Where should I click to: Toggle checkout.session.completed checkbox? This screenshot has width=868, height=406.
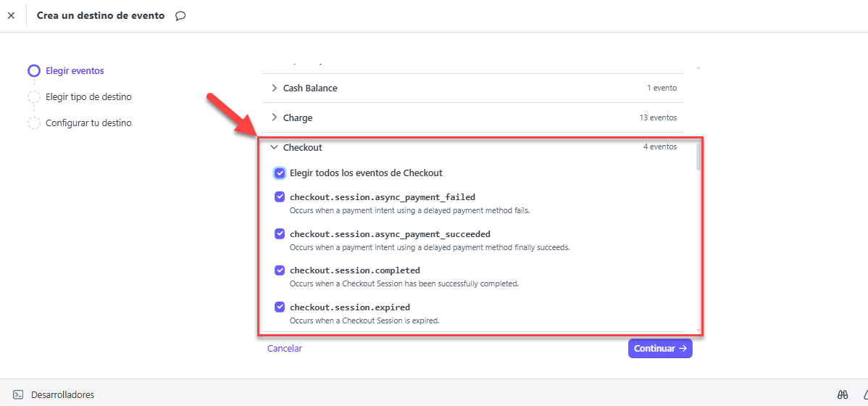pyautogui.click(x=280, y=270)
